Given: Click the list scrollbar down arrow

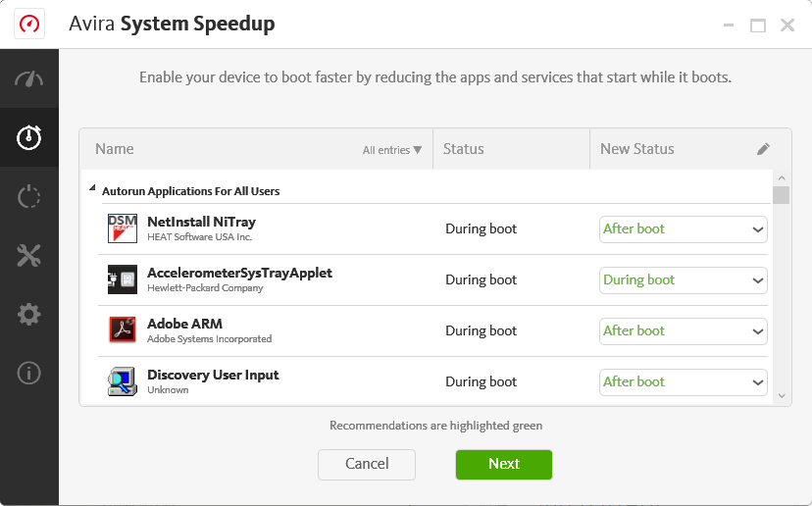Looking at the screenshot, I should (x=782, y=396).
